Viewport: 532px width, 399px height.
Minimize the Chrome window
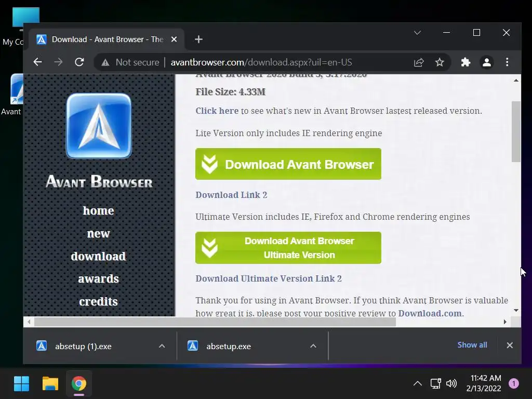(x=446, y=33)
